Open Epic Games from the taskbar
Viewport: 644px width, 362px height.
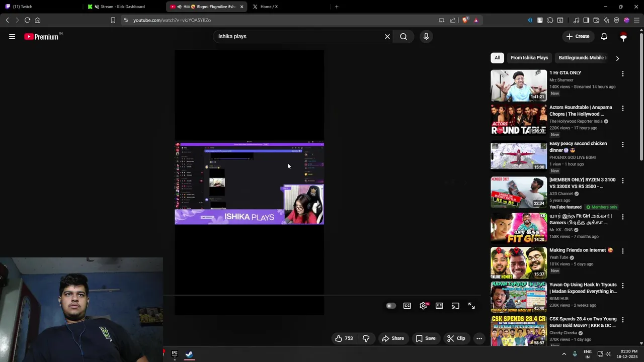coord(175,354)
